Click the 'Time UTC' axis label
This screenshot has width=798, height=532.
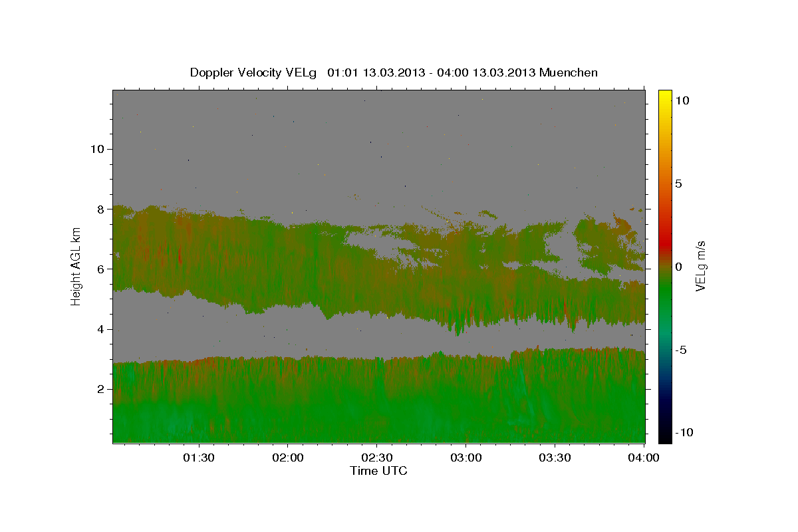pyautogui.click(x=378, y=471)
